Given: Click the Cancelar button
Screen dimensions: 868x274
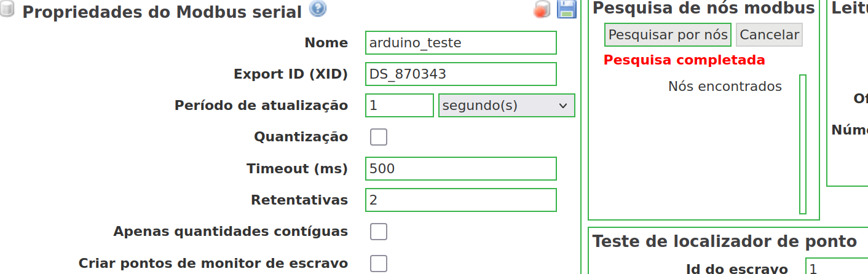Looking at the screenshot, I should [769, 35].
